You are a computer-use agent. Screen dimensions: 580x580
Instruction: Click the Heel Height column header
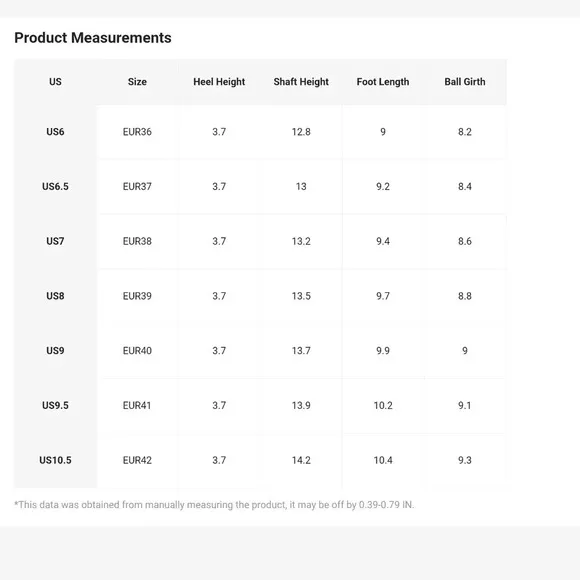point(219,82)
